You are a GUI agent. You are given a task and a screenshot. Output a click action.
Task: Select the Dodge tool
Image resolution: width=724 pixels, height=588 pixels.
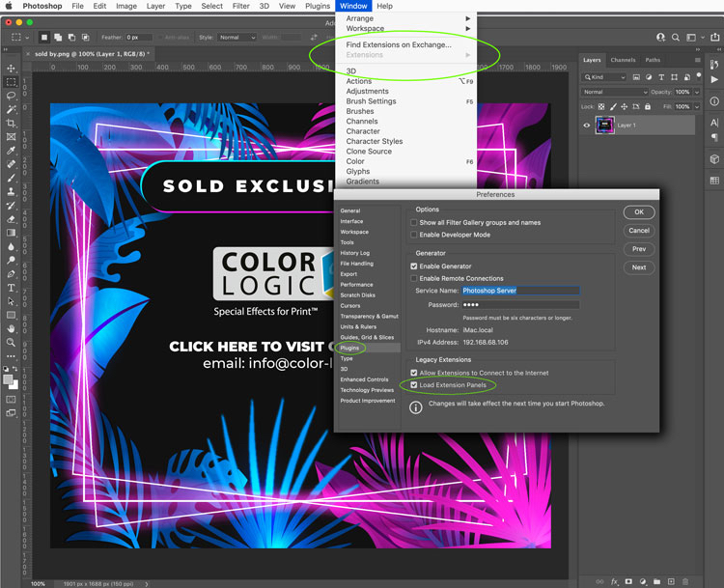click(x=11, y=260)
